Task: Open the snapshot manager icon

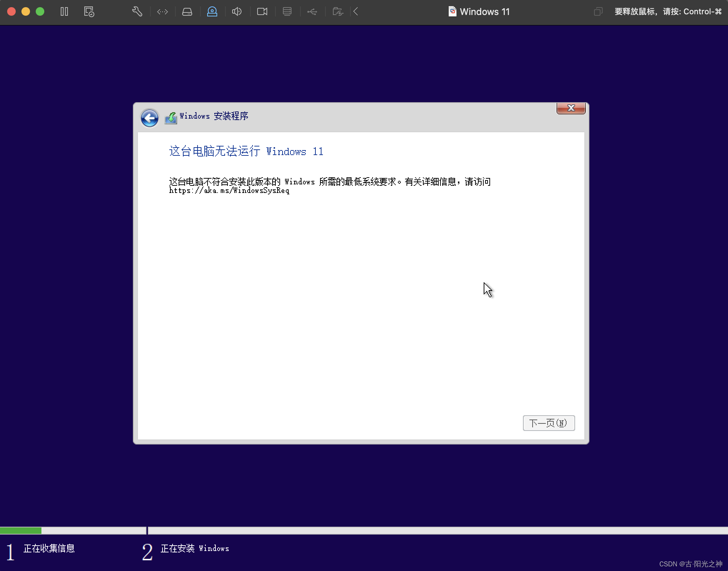Action: click(x=89, y=11)
